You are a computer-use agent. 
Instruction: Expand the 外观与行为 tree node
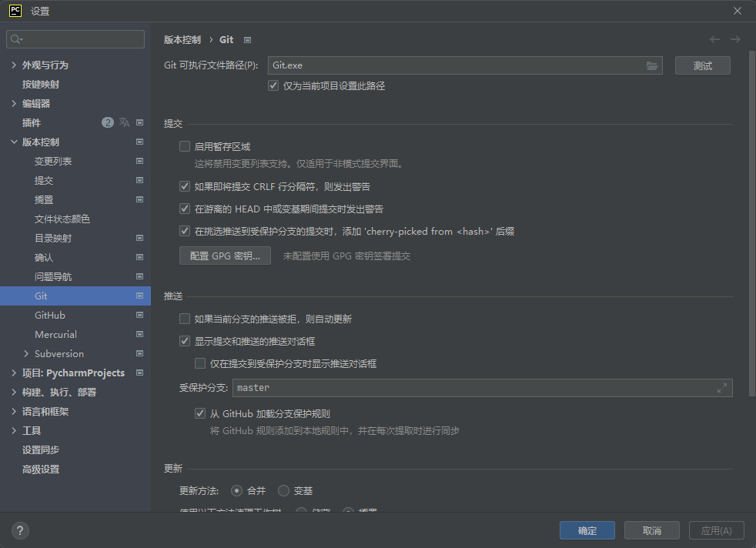click(14, 65)
